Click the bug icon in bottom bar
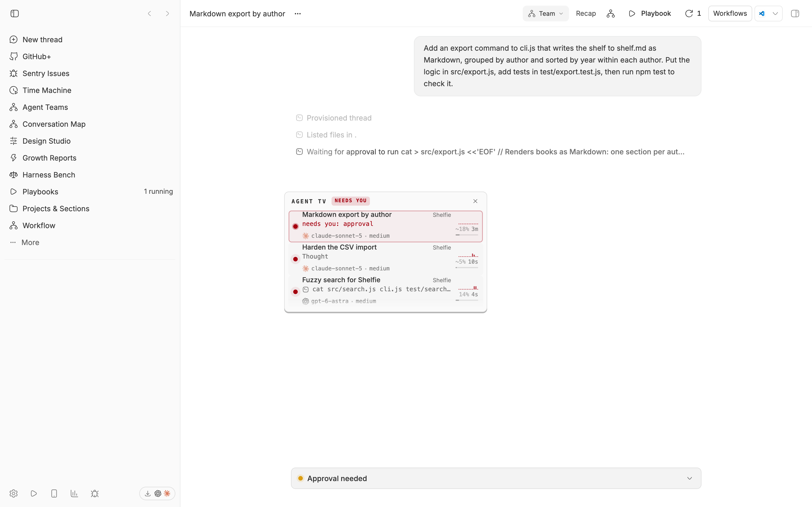The image size is (812, 507). click(95, 493)
